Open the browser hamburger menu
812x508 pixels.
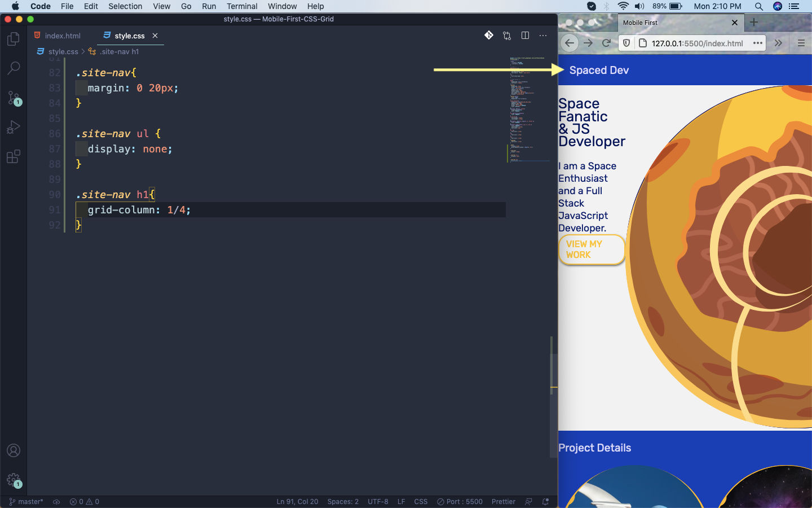(x=801, y=43)
